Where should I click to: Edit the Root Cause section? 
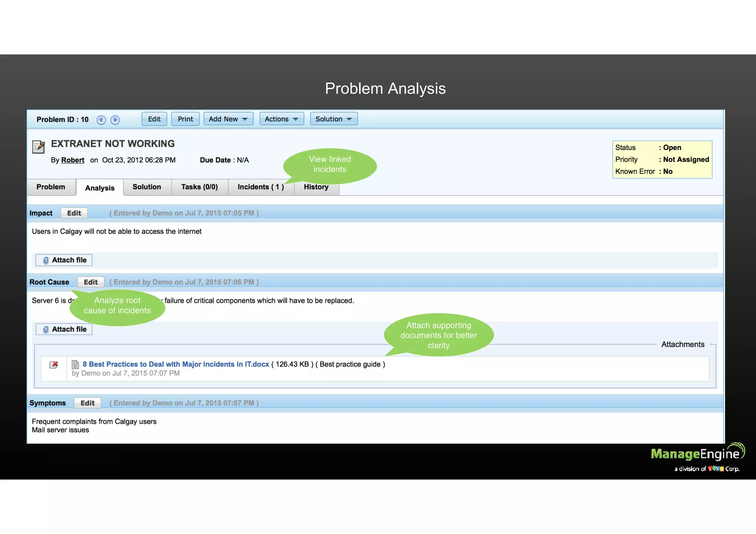[x=91, y=282]
